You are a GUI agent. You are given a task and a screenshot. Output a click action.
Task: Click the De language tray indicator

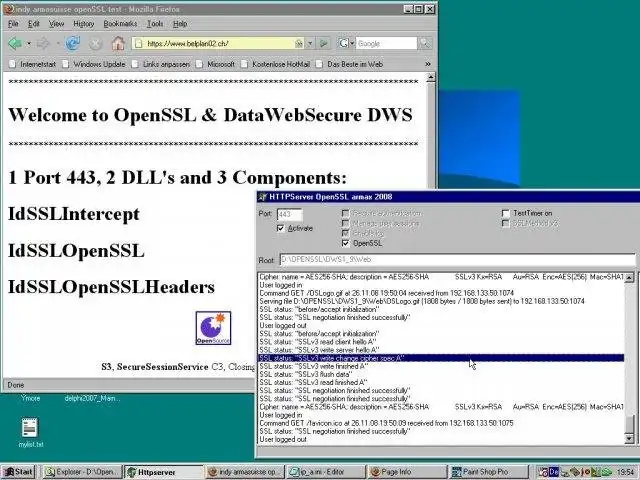pos(553,472)
